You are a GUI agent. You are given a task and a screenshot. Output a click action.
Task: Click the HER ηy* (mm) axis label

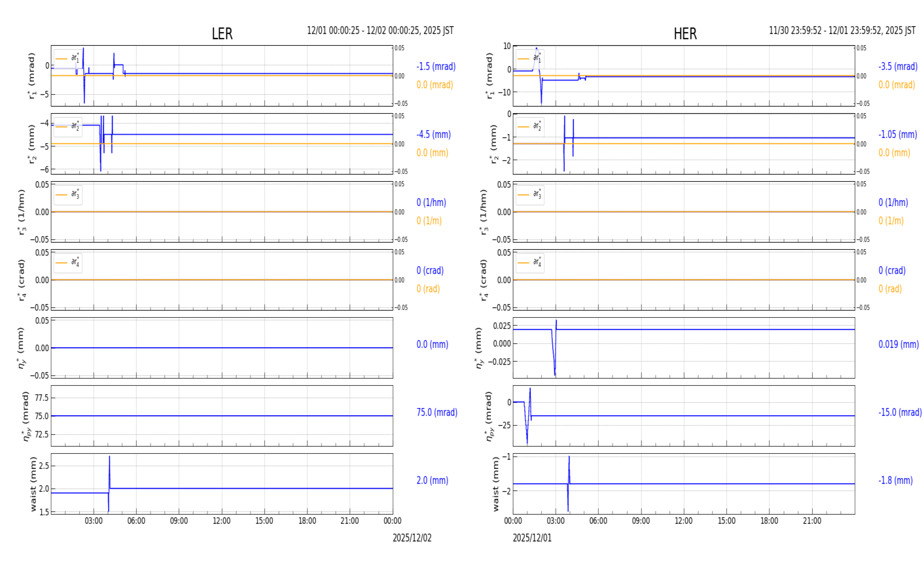pos(479,348)
